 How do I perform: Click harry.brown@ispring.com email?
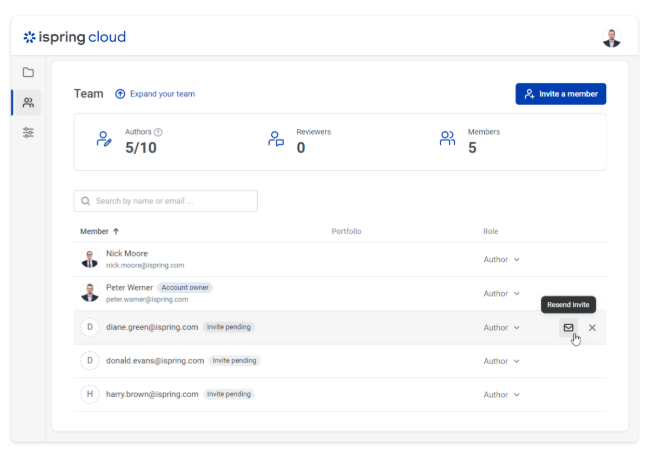[x=152, y=394]
